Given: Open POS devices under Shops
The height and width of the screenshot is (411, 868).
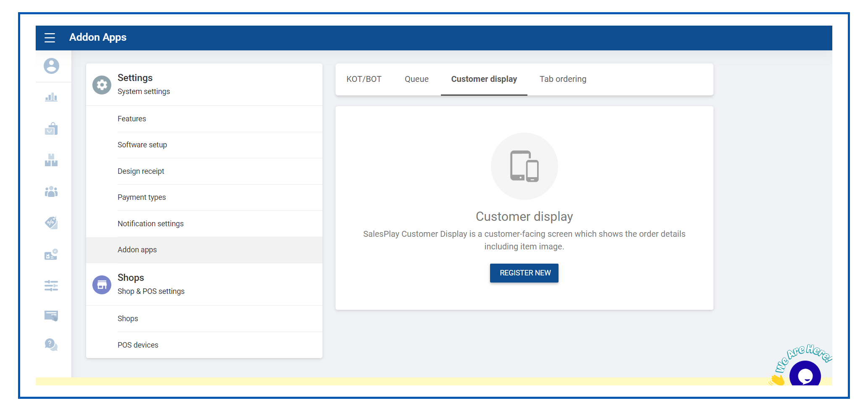Looking at the screenshot, I should click(x=138, y=345).
